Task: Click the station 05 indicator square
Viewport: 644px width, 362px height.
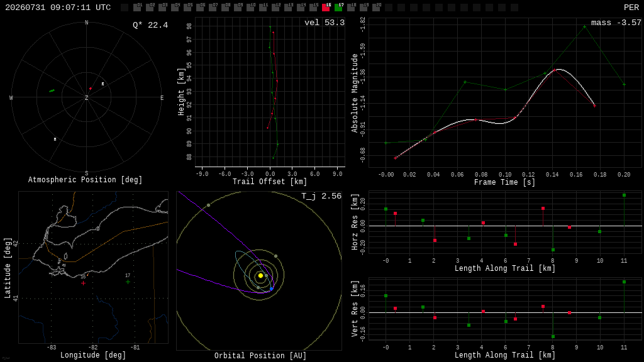Action: tap(187, 7)
